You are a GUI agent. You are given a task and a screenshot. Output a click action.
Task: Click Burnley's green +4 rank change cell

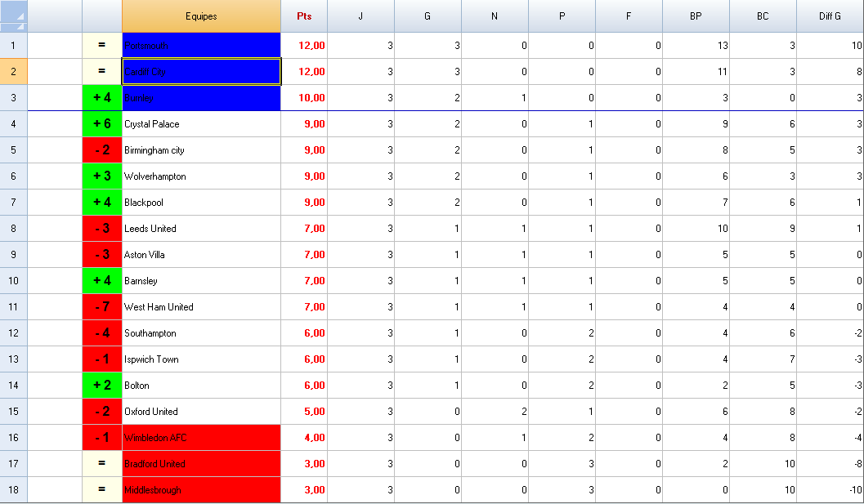(x=102, y=97)
